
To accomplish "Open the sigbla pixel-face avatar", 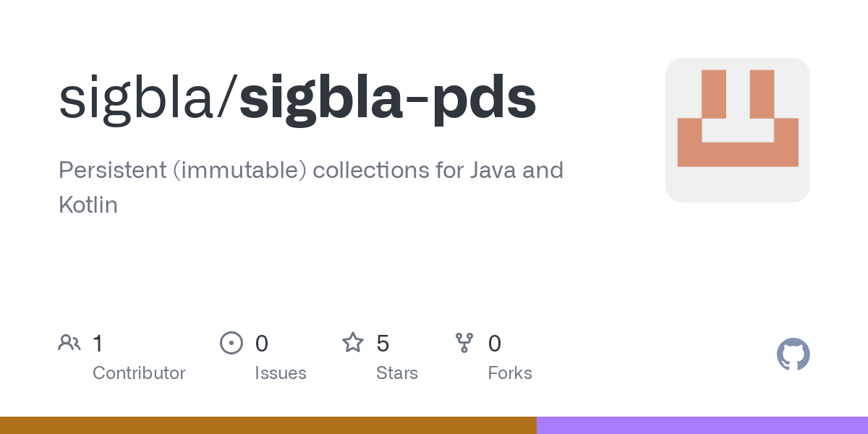I will (x=737, y=130).
